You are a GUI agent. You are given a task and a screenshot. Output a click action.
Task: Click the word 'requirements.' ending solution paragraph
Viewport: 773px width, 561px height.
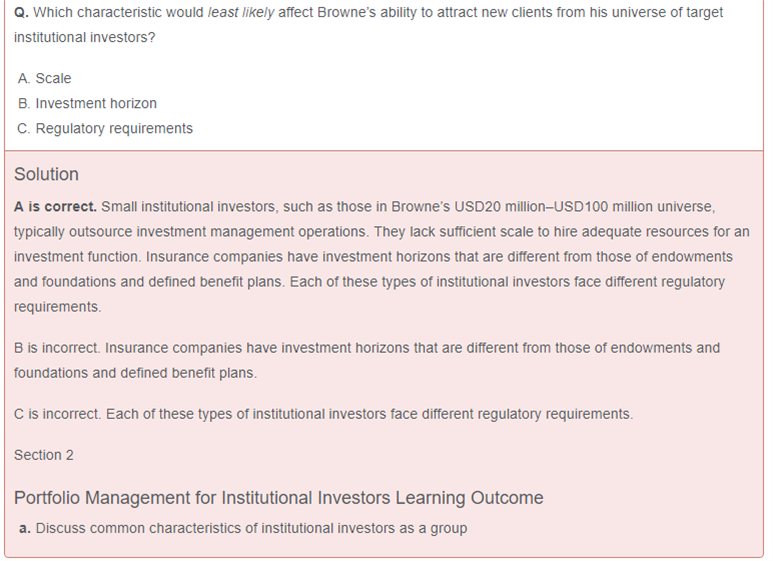57,307
